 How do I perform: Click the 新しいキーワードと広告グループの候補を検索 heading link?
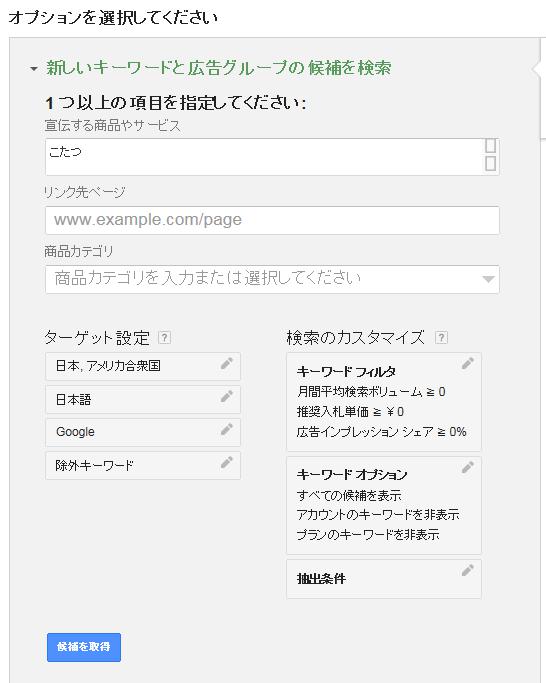tap(219, 68)
